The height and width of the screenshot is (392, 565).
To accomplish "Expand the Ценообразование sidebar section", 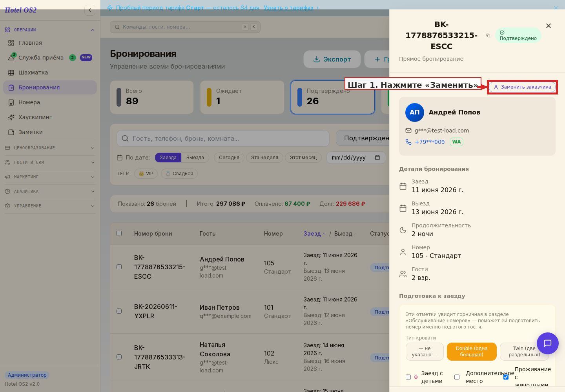I will pos(50,148).
